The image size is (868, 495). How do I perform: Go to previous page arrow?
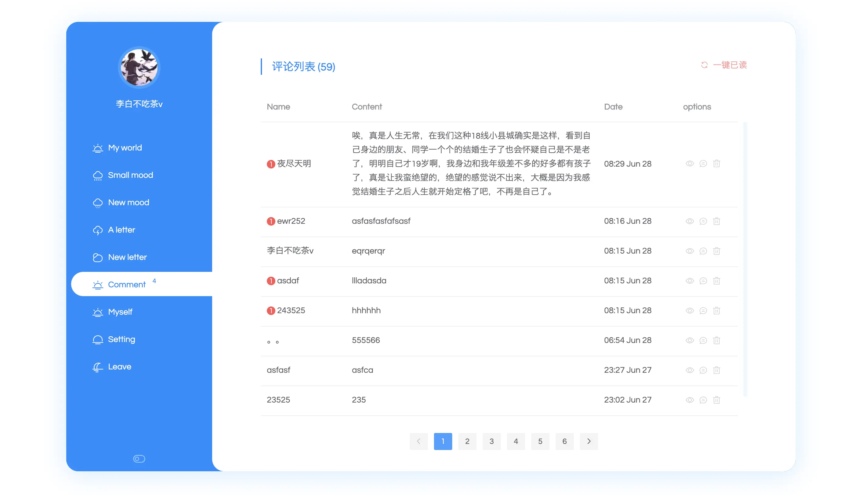point(418,441)
